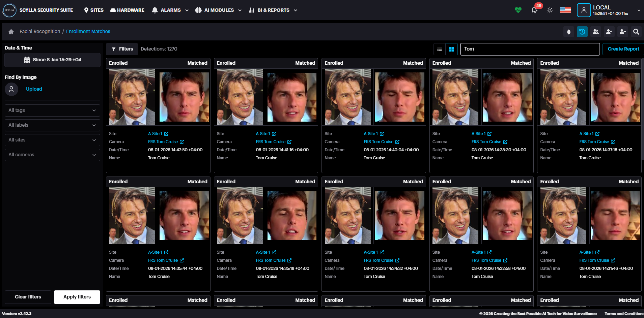Open the All cameras dropdown
This screenshot has height=318, width=644.
(52, 155)
